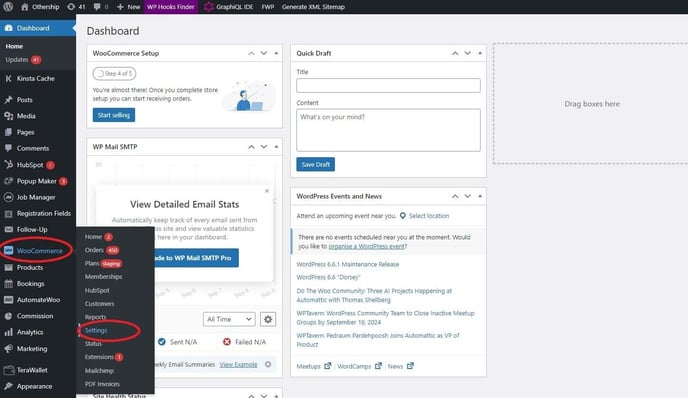Click Generate XML Sitemap in admin bar

point(313,7)
